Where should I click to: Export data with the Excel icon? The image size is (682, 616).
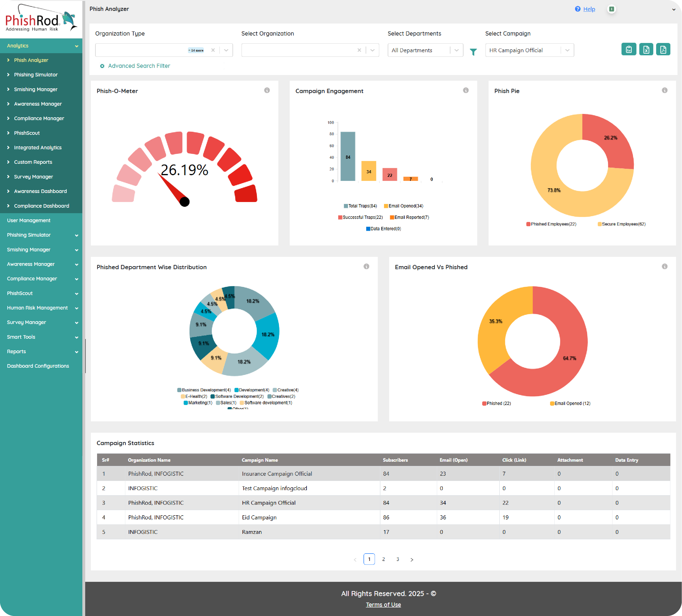point(646,49)
